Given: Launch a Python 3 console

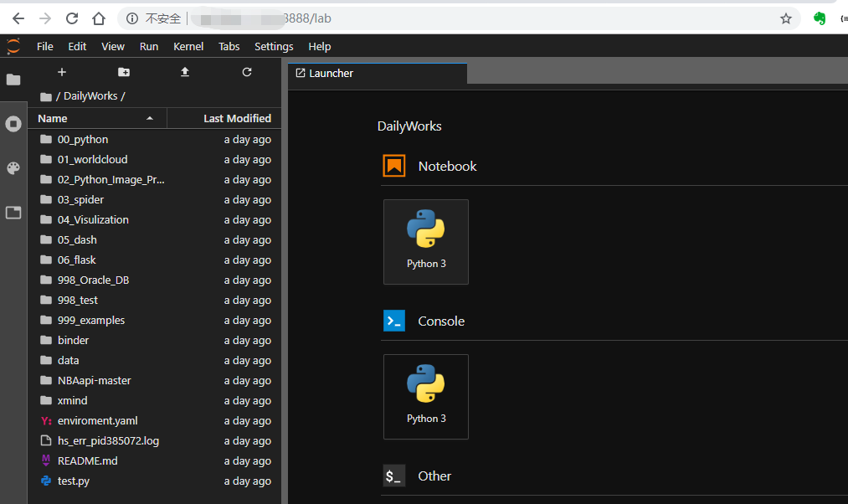Looking at the screenshot, I should [426, 397].
